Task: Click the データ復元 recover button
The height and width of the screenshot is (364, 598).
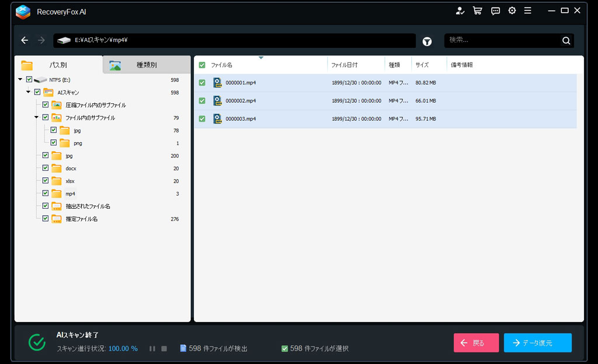Action: click(x=537, y=343)
